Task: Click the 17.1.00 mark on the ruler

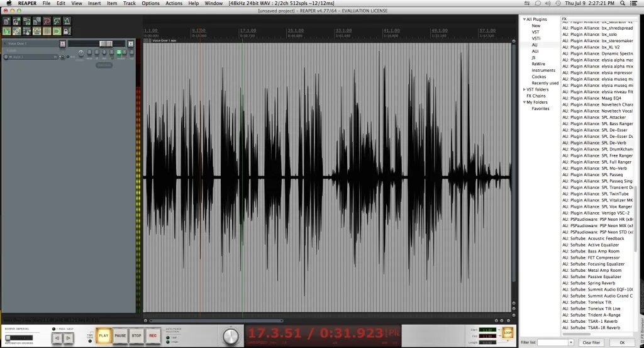Action: pos(248,31)
